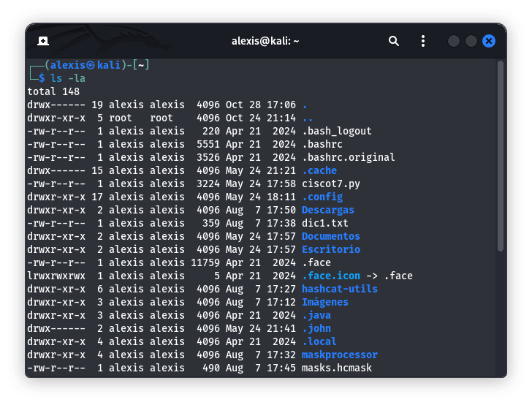
Task: Click the size 3224 of ciscot7.py
Action: coord(208,183)
